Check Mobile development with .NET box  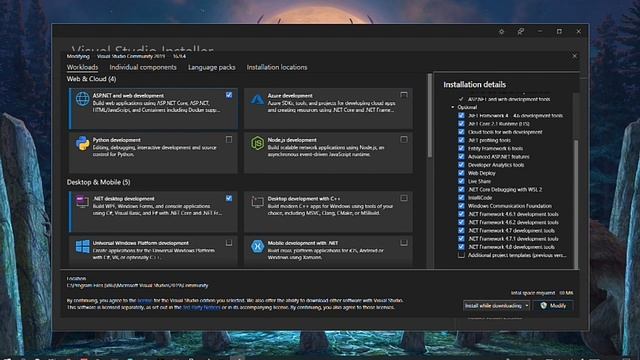(404, 242)
